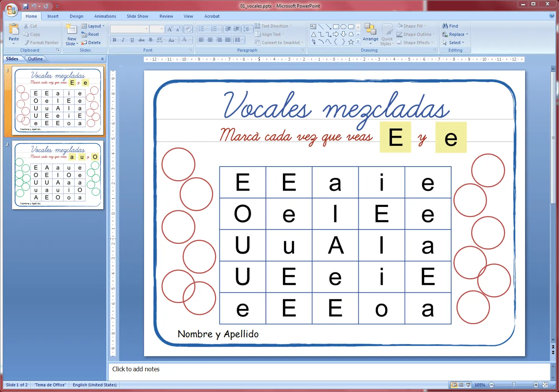
Task: Switch to the Design ribbon tab
Action: [x=77, y=16]
